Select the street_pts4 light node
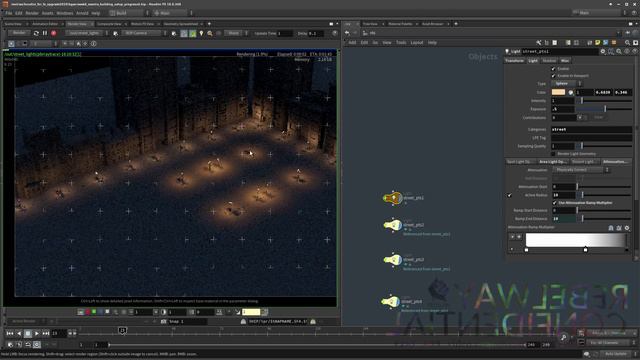Viewport: 640px width, 360px height. [x=391, y=302]
